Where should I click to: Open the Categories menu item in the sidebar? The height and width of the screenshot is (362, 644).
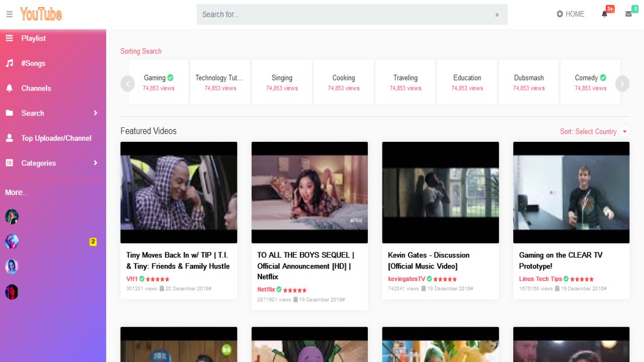53,163
